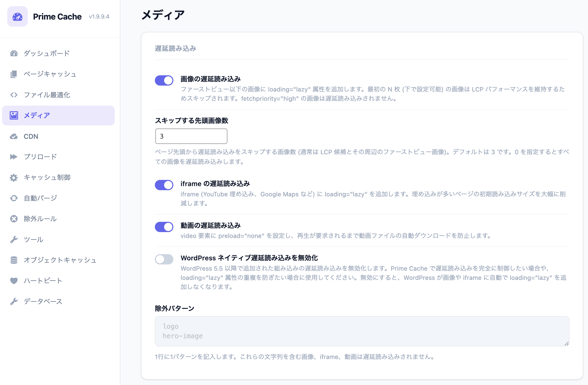Click the CDN cloud icon
588x385 pixels.
tap(14, 136)
